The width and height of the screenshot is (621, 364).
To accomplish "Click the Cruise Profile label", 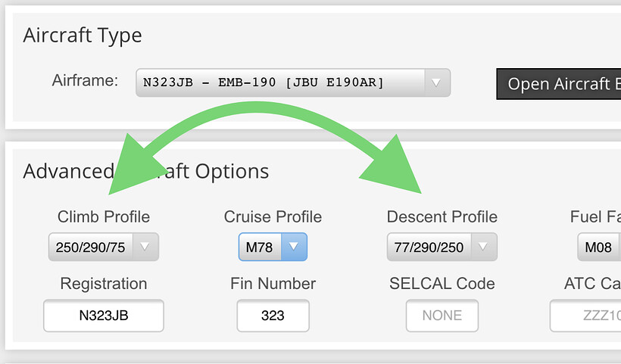I will [x=273, y=217].
